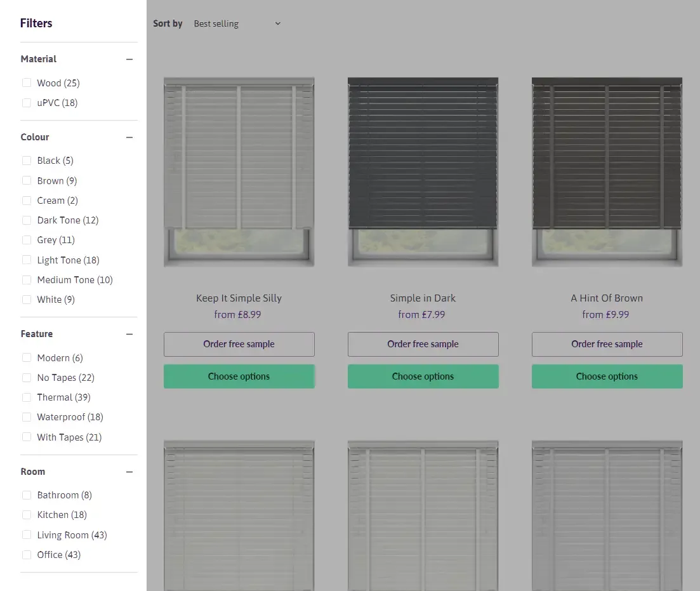Click the from £8.99 price
Image resolution: width=700 pixels, height=591 pixels.
click(x=237, y=314)
